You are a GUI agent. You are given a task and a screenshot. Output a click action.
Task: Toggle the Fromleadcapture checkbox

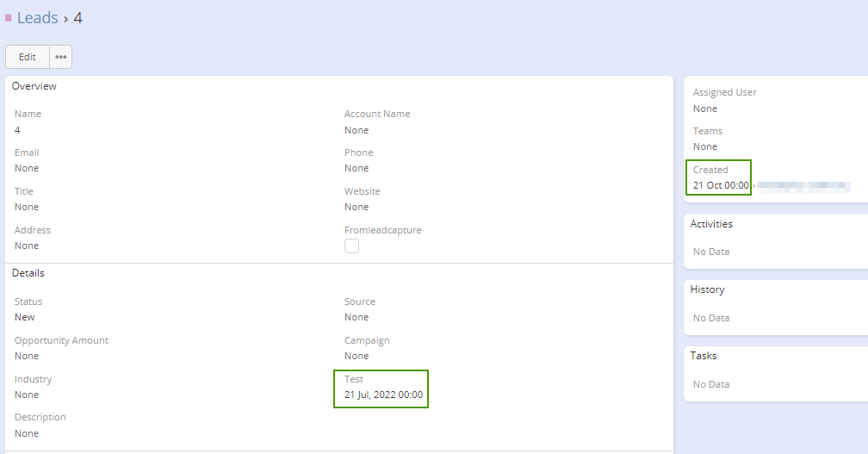click(x=351, y=246)
